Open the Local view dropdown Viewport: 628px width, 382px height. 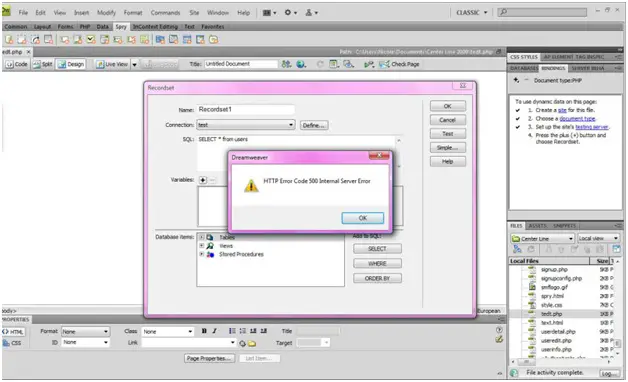pyautogui.click(x=598, y=239)
